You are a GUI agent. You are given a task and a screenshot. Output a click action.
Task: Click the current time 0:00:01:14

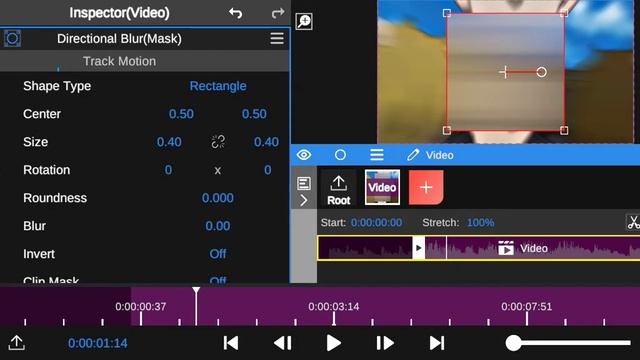point(98,343)
